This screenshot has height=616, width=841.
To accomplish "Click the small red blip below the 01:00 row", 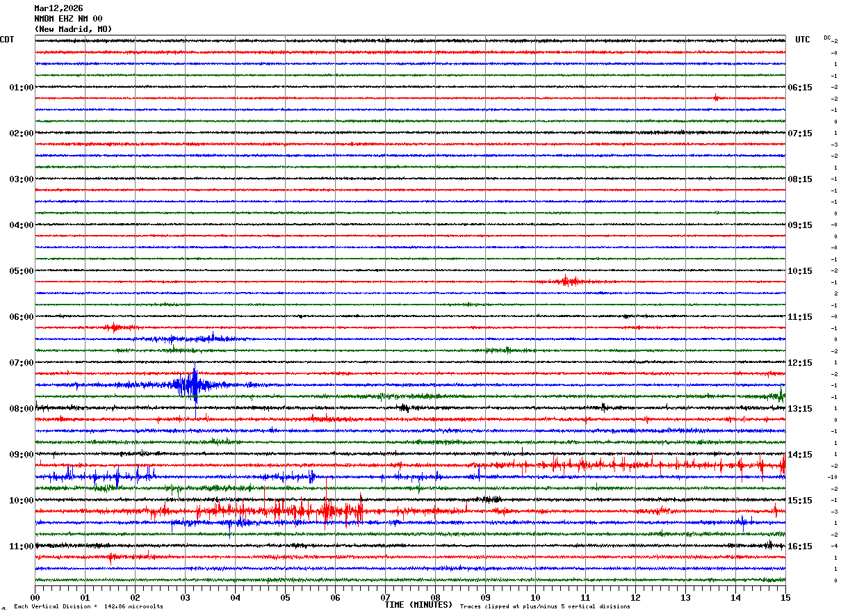I will [716, 98].
